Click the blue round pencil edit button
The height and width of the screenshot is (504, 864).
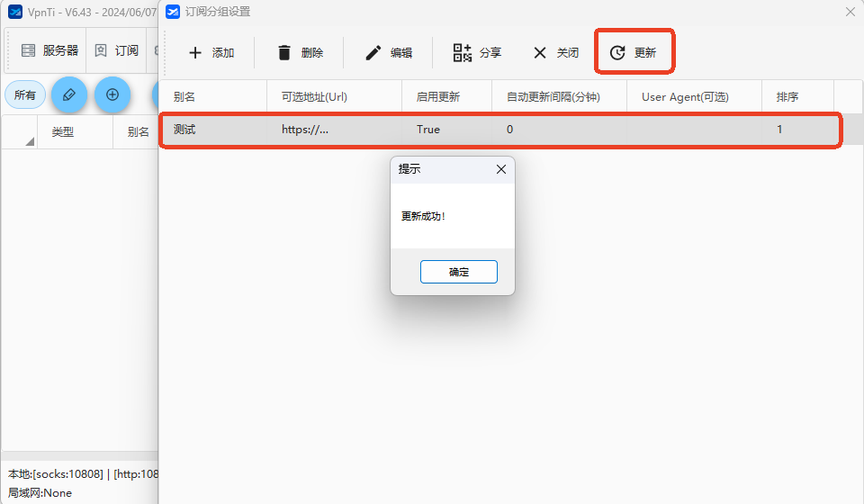[x=69, y=94]
